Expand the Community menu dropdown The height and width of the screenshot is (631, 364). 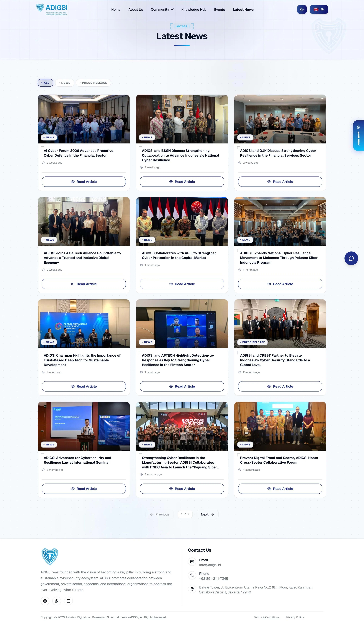click(162, 10)
